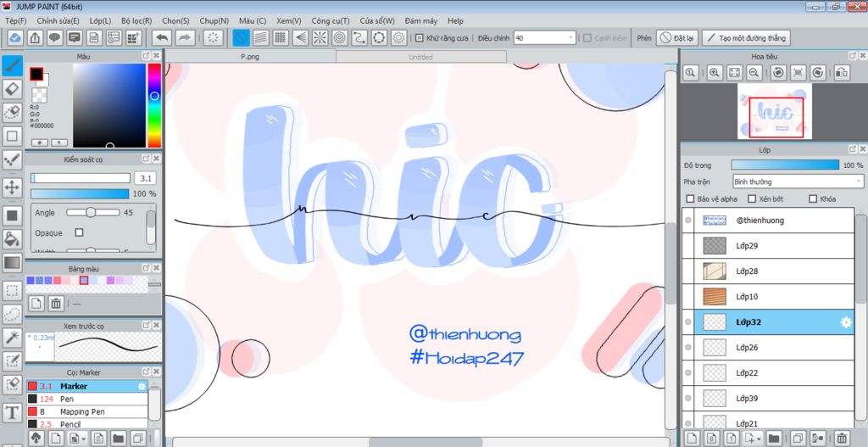
Task: Open the add brush dropdown arrow in brush panel
Action: (84, 439)
